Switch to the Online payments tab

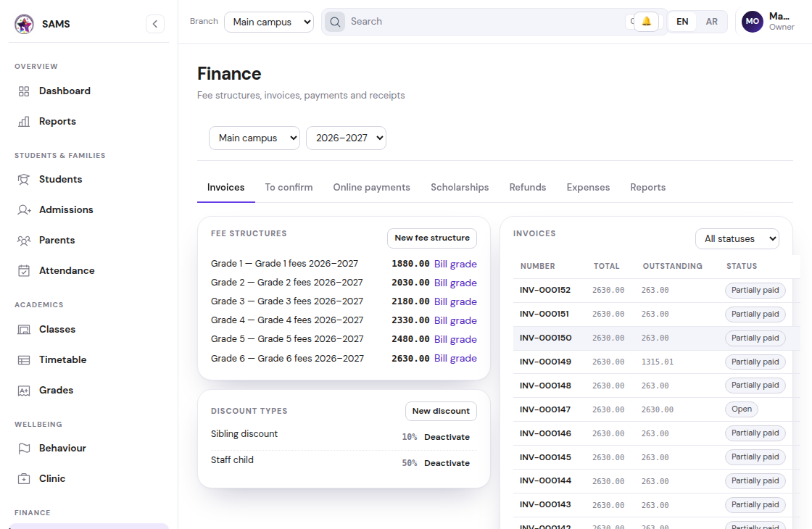pos(371,188)
